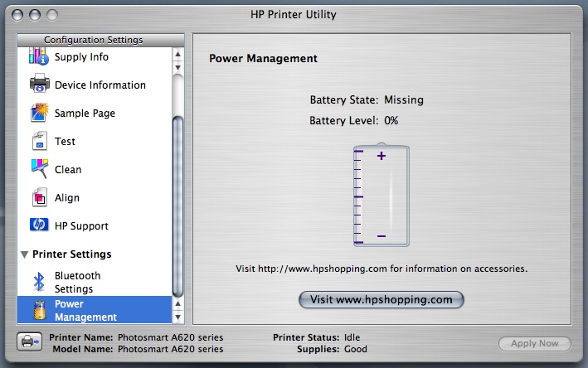This screenshot has height=368, width=588.
Task: Open Device Information printer icon
Action: 39,85
